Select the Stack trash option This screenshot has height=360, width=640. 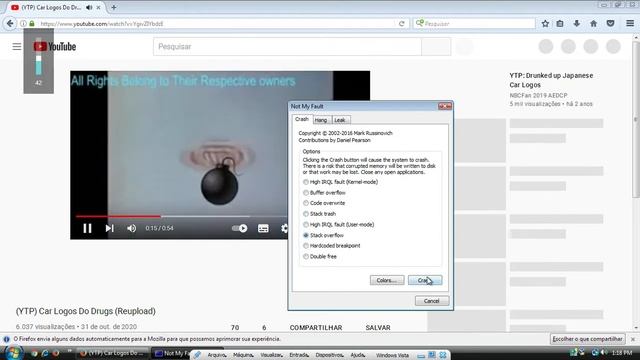[x=320, y=214]
